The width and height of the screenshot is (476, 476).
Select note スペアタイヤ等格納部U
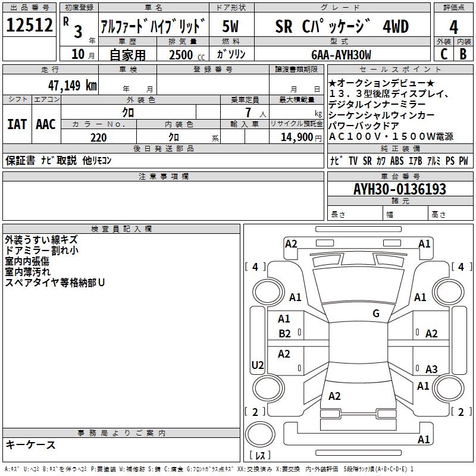55,282
